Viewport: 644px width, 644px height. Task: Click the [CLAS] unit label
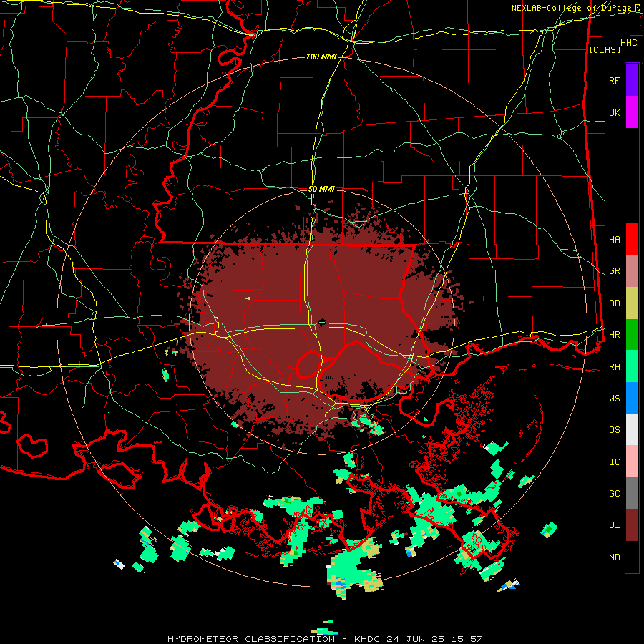pos(605,49)
